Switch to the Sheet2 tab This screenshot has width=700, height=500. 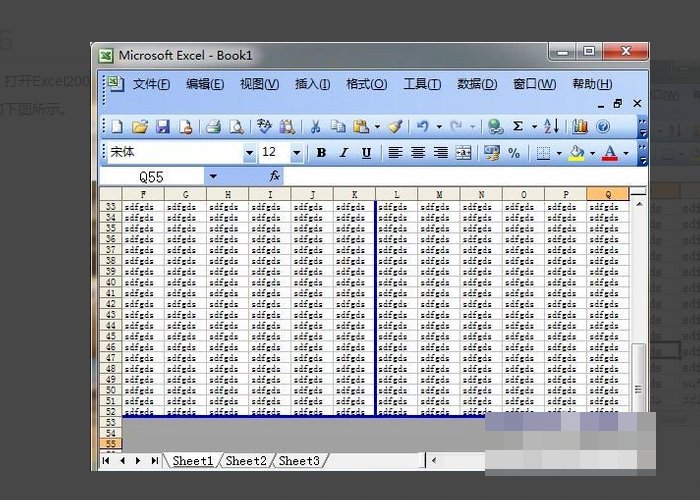tap(246, 461)
